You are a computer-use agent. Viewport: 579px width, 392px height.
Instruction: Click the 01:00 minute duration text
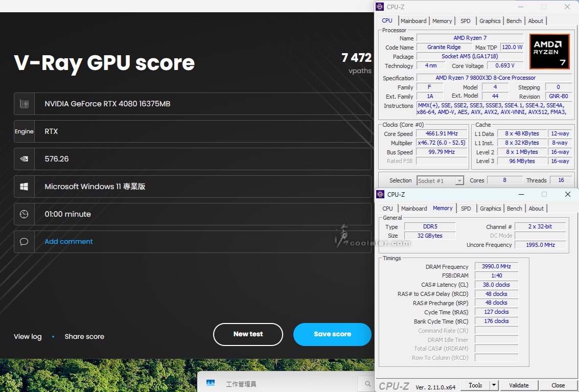click(67, 214)
